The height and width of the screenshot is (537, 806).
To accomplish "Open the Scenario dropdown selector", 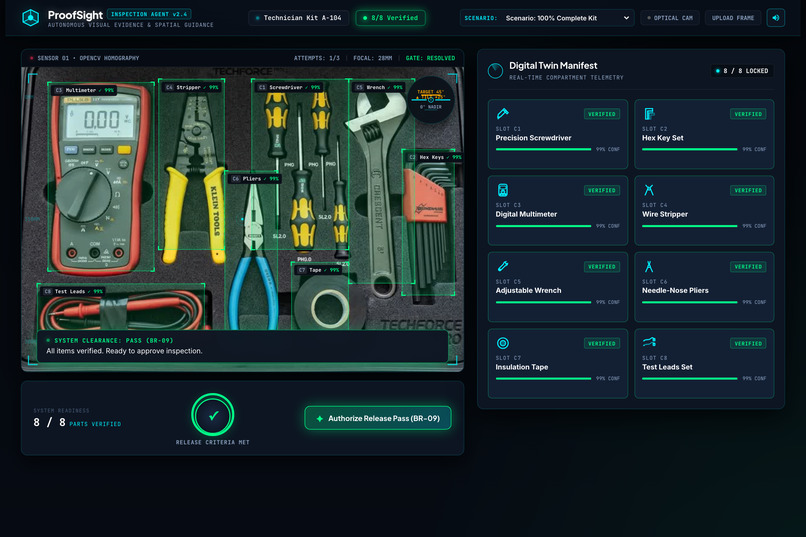I will (546, 18).
